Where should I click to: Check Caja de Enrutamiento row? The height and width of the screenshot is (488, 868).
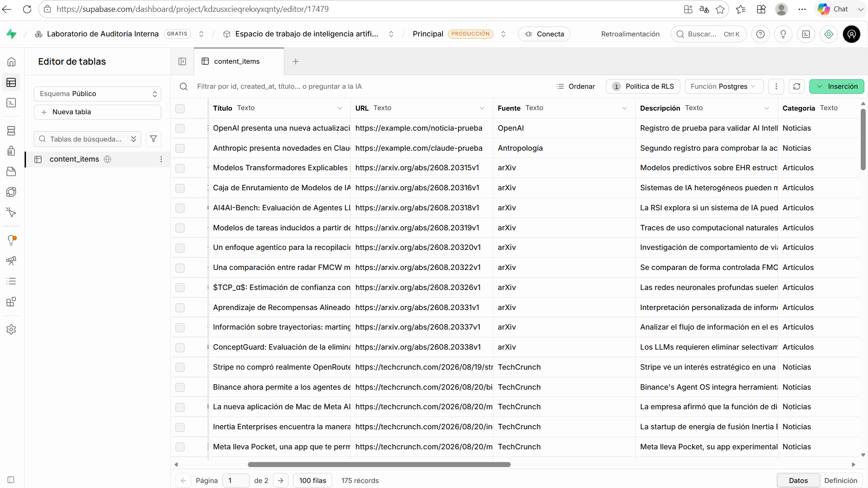coord(180,188)
